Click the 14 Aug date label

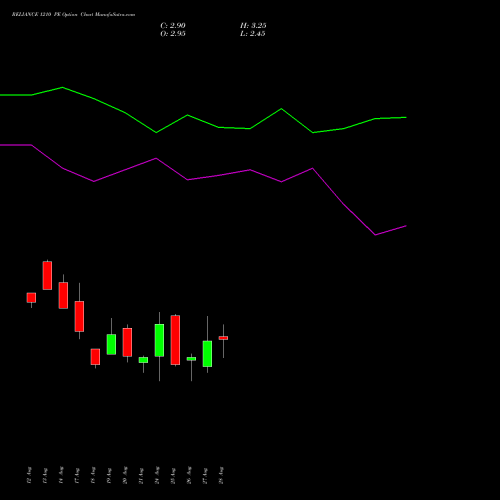61,475
